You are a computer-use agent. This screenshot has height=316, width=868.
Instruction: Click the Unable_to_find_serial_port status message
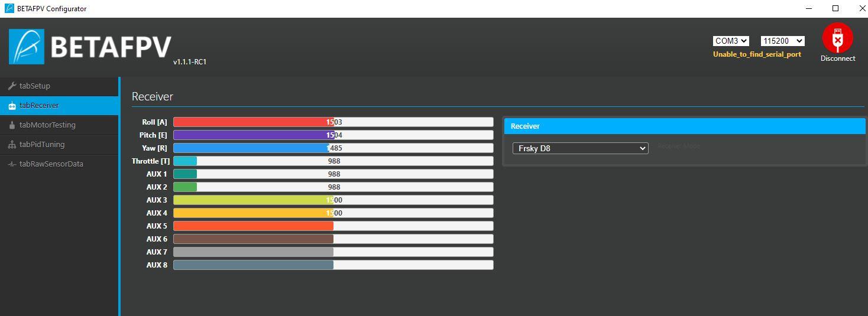point(757,54)
